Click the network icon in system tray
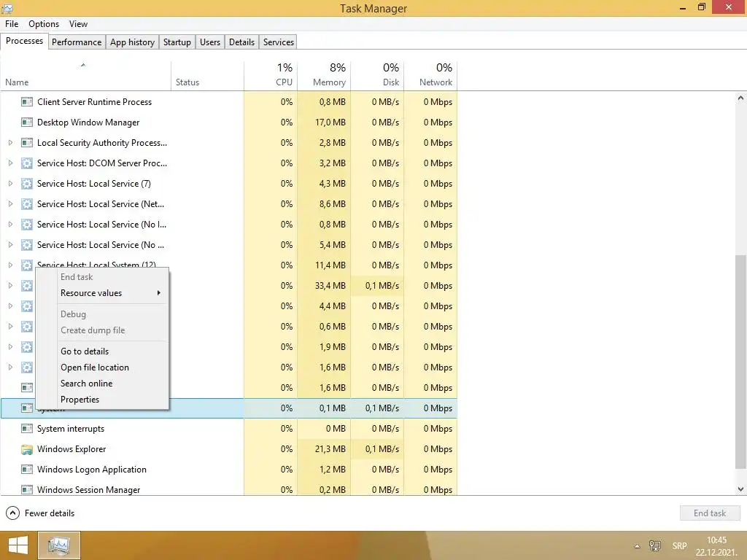 click(x=655, y=545)
